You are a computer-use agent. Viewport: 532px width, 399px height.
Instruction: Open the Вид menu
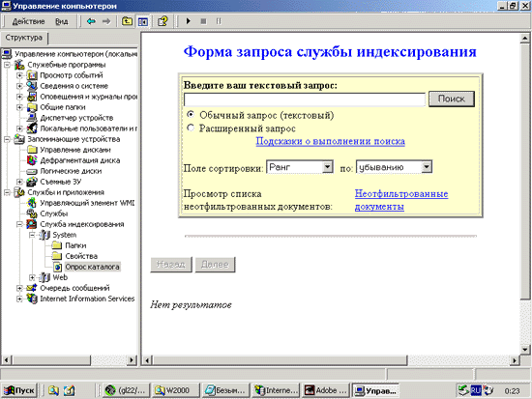click(61, 21)
